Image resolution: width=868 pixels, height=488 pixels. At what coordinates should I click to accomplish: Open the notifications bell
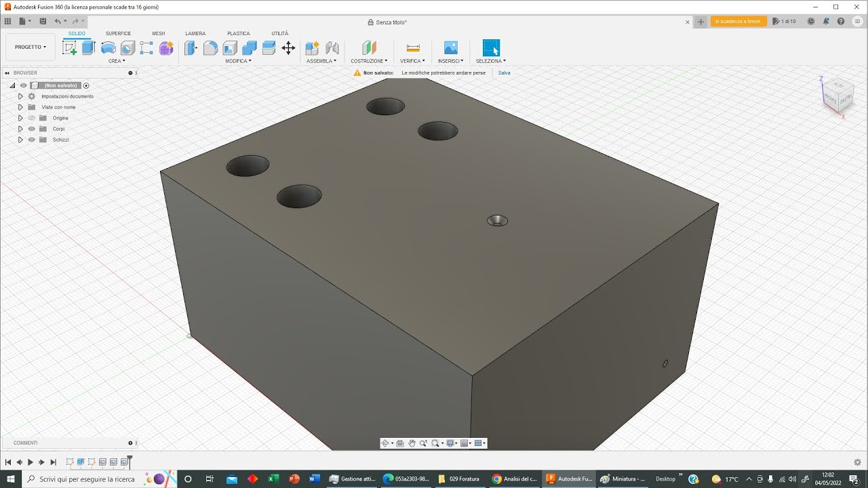tap(826, 22)
